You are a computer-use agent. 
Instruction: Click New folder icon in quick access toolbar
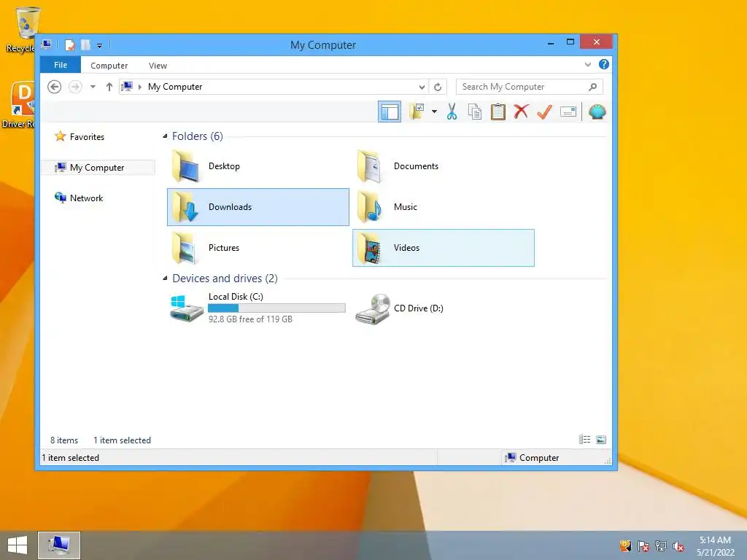86,44
